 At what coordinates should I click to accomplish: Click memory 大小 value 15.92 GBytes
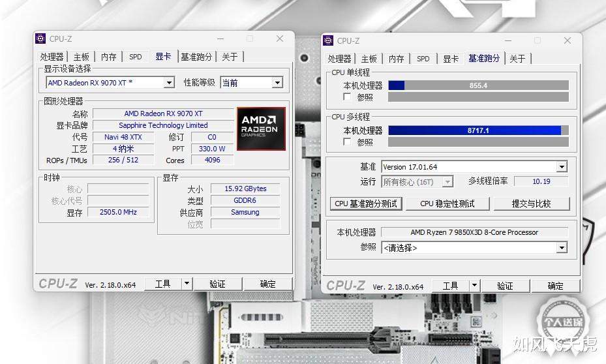tap(245, 189)
